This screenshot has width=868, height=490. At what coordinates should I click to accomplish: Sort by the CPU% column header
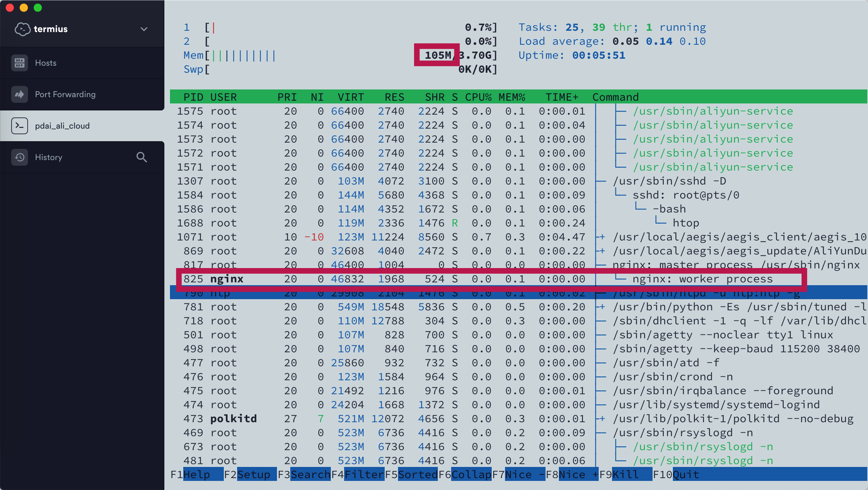click(478, 97)
